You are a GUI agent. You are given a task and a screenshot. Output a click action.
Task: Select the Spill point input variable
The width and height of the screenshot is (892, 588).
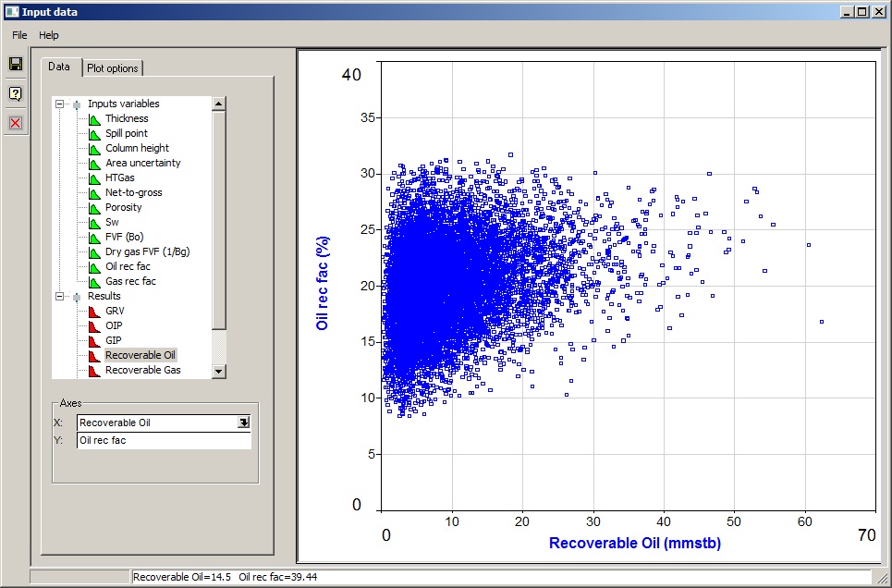[x=126, y=133]
